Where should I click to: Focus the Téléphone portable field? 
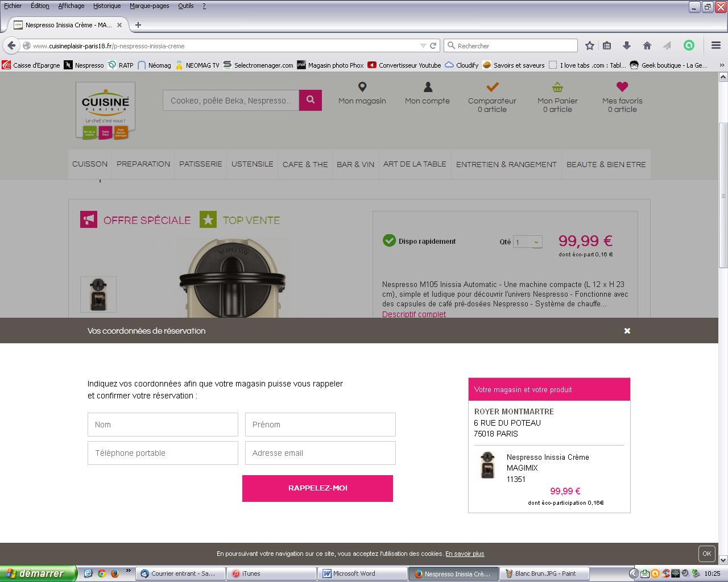(163, 453)
